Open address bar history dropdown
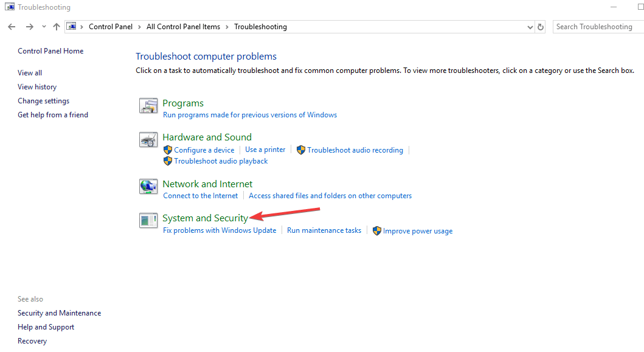 tap(530, 27)
